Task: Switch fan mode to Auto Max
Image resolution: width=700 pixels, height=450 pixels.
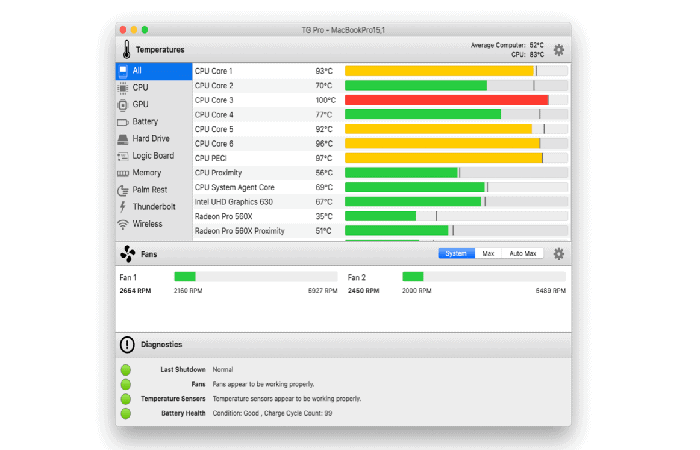Action: (523, 254)
